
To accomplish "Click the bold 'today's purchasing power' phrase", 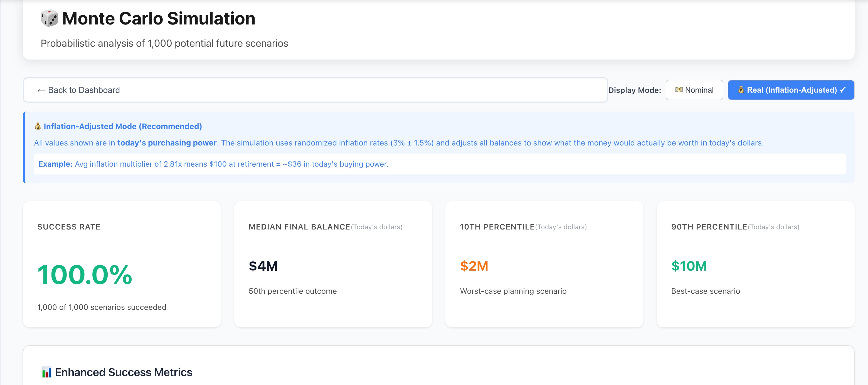I will click(167, 143).
